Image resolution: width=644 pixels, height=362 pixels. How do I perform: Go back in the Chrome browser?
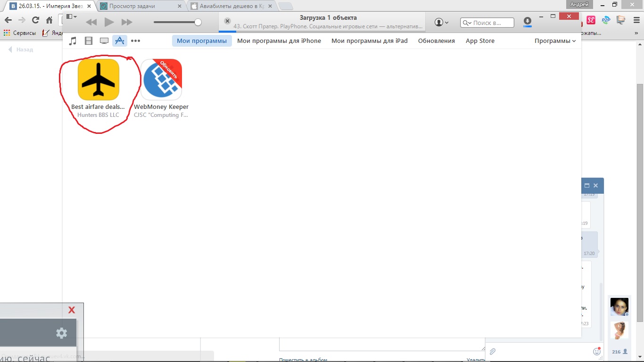click(x=8, y=20)
